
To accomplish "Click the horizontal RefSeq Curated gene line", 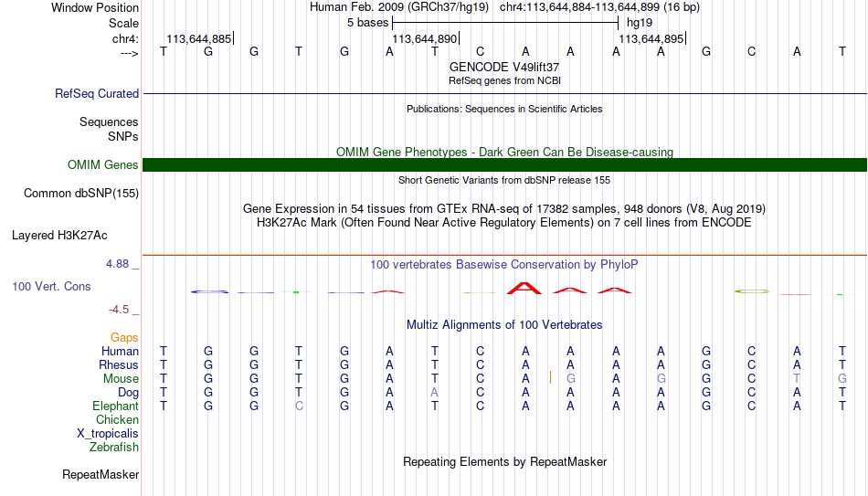I will tap(504, 93).
